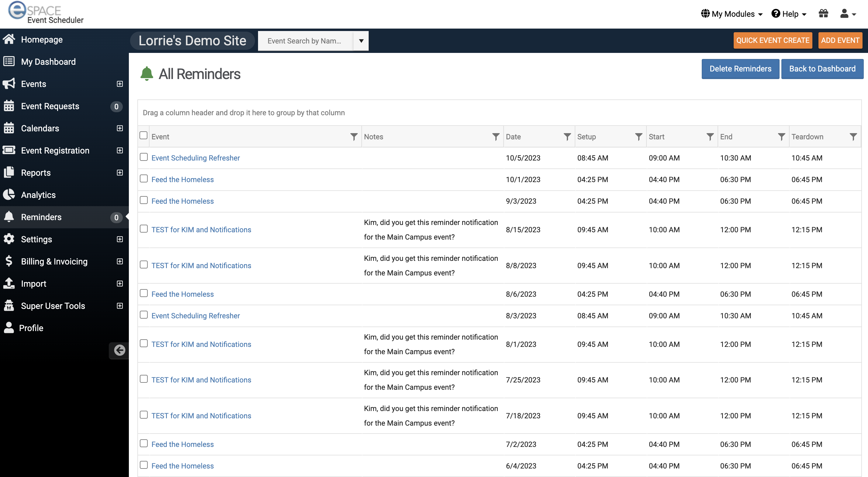868x477 pixels.
Task: Check the 10/1/2023 Feed the Homeless row
Action: click(x=144, y=179)
